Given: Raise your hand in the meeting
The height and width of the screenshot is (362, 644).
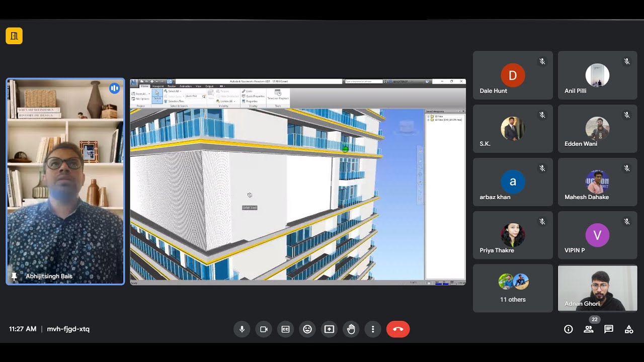Looking at the screenshot, I should 351,329.
